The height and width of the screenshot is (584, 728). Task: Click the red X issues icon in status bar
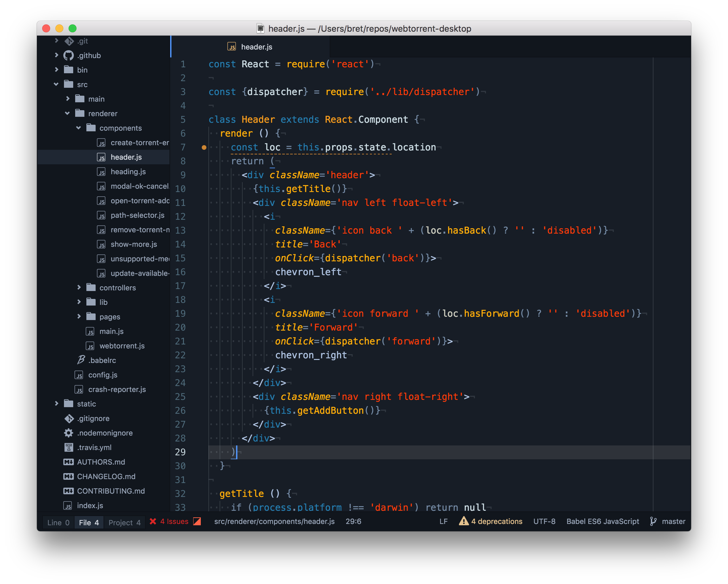click(153, 522)
